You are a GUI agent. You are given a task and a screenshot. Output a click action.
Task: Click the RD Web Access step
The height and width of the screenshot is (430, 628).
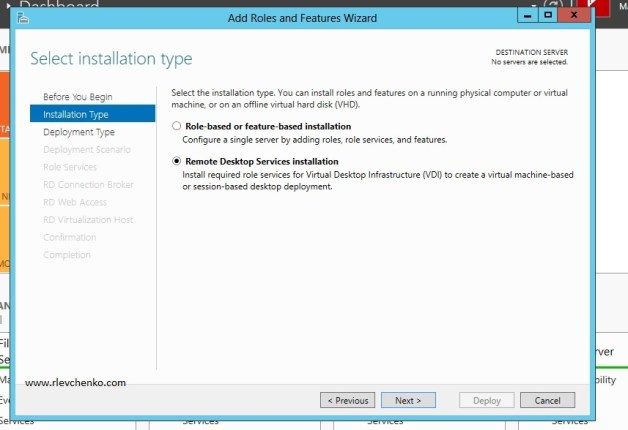tap(75, 202)
